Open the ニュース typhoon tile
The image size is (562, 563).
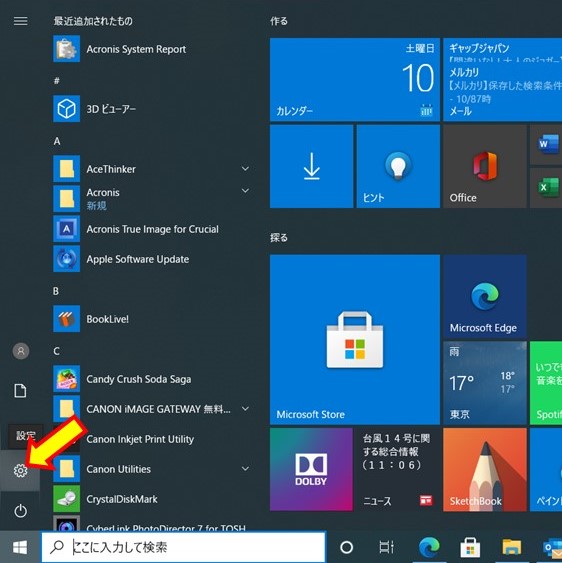coord(398,469)
